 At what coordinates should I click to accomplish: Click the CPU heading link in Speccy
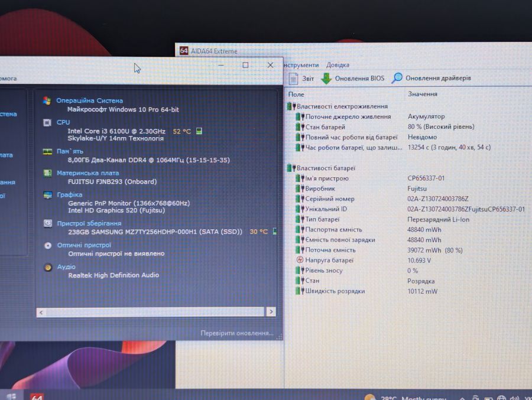click(63, 122)
